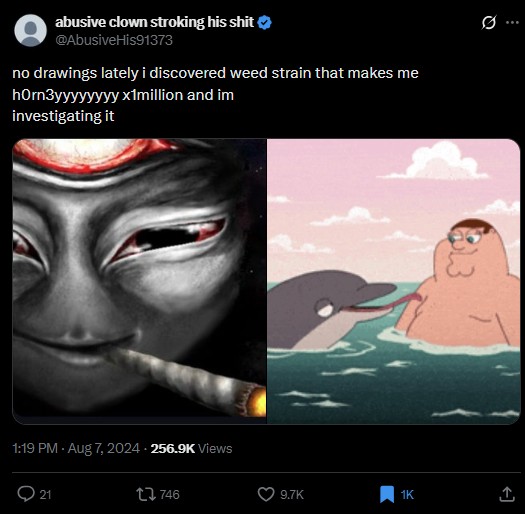Click the bold display name link
The height and width of the screenshot is (514, 525).
click(x=154, y=22)
